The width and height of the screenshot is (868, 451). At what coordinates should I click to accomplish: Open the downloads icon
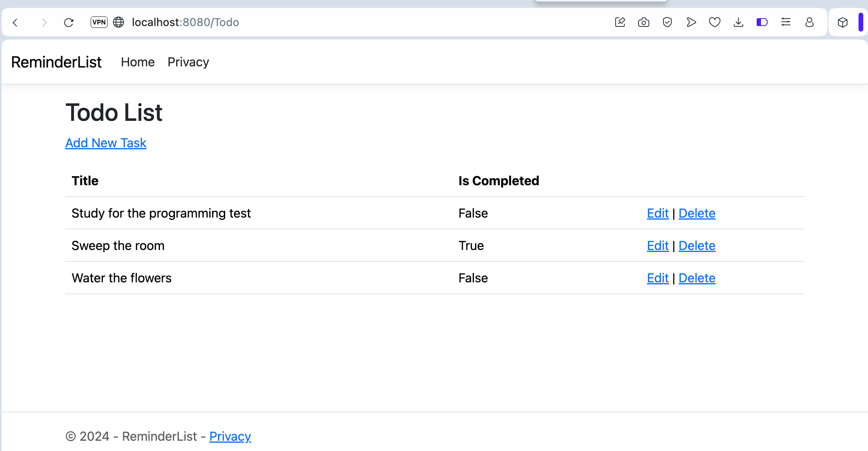point(738,22)
